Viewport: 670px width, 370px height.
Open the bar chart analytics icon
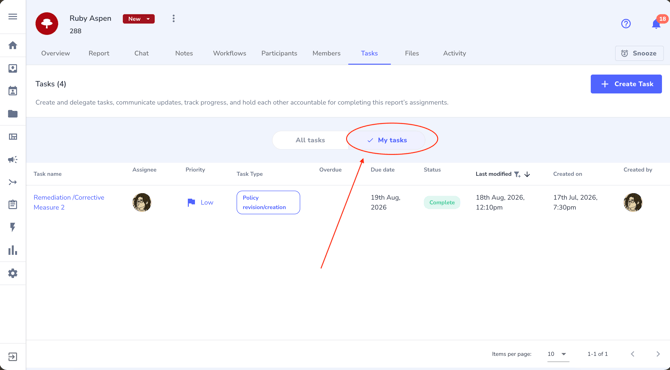click(x=13, y=250)
